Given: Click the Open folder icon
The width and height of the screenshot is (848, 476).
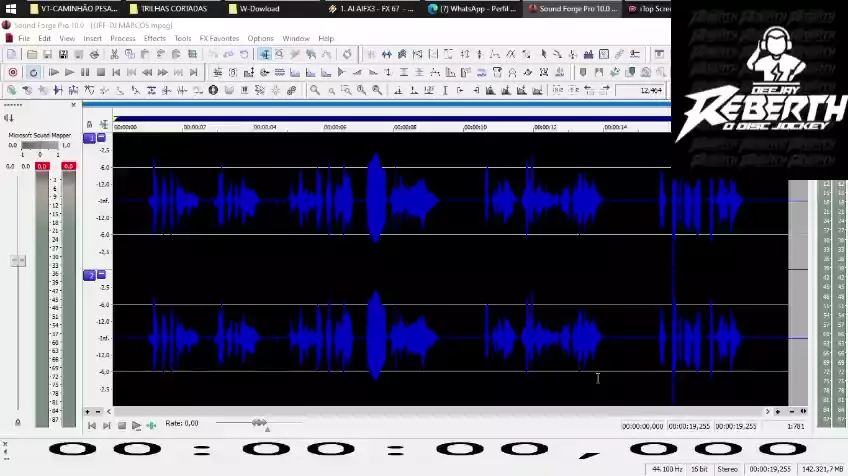Looking at the screenshot, I should [33, 54].
